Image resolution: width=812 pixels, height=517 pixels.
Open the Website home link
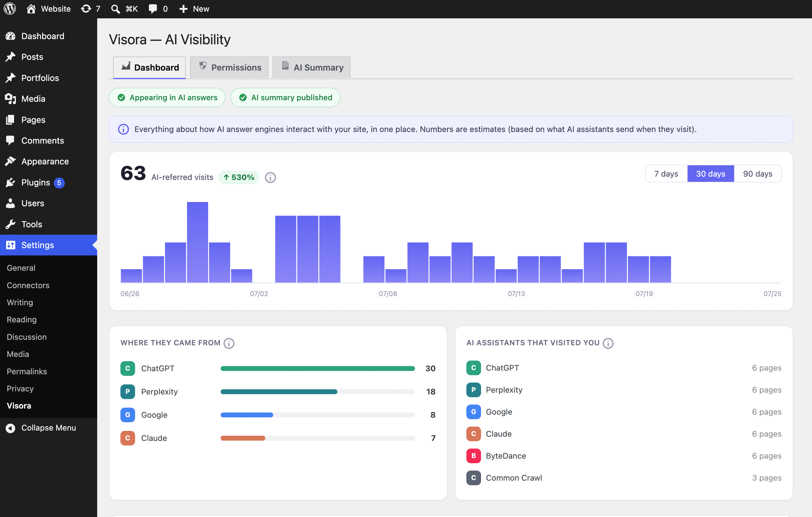49,9
